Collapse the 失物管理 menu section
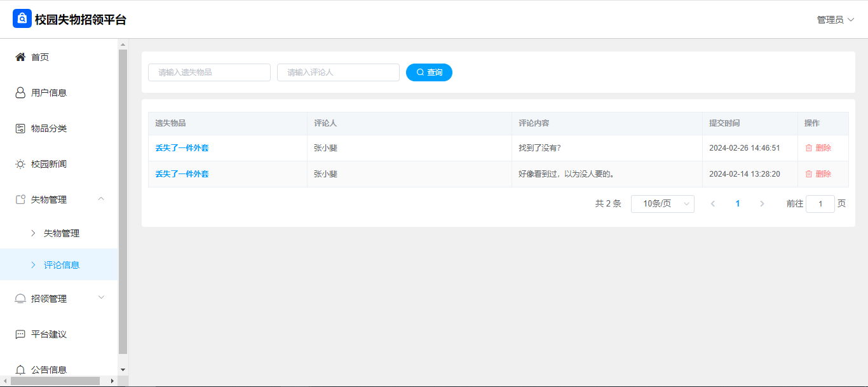Image resolution: width=868 pixels, height=387 pixels. [101, 200]
